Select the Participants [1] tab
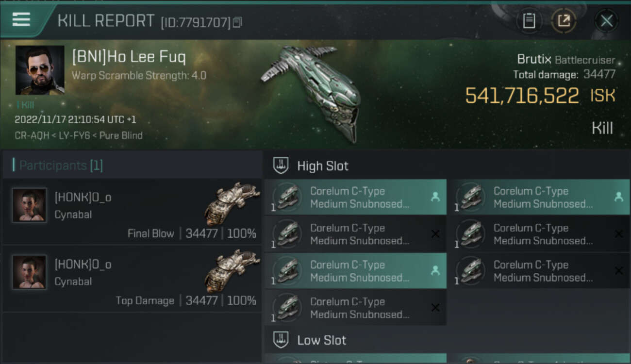The image size is (631, 364). point(61,165)
